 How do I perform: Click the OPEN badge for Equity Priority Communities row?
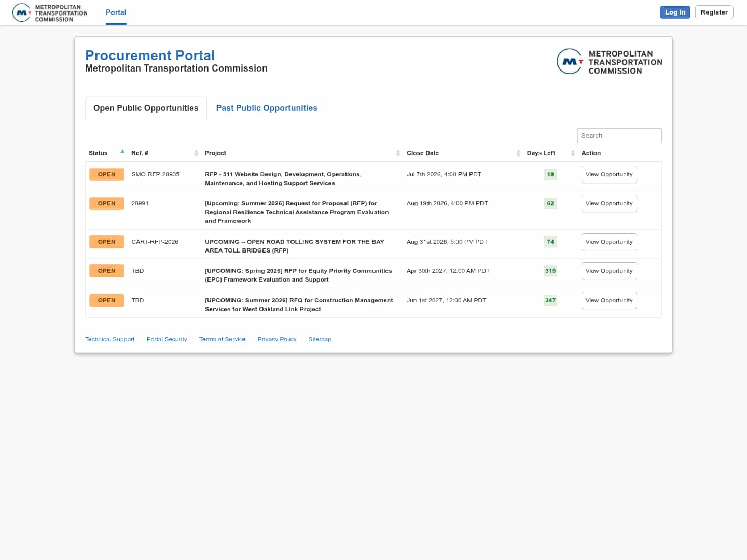pyautogui.click(x=107, y=271)
